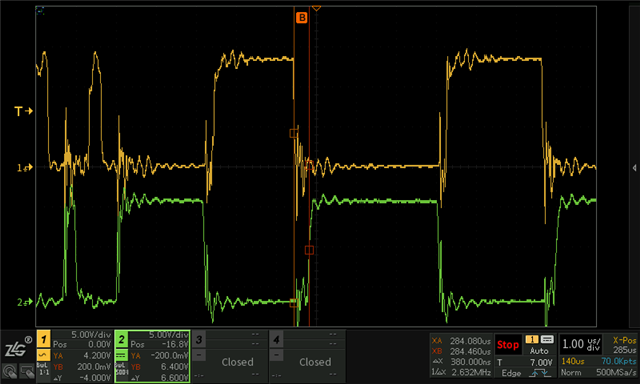Select the channel 1 ground level marker
This screenshot has width=640, height=384.
24,167
